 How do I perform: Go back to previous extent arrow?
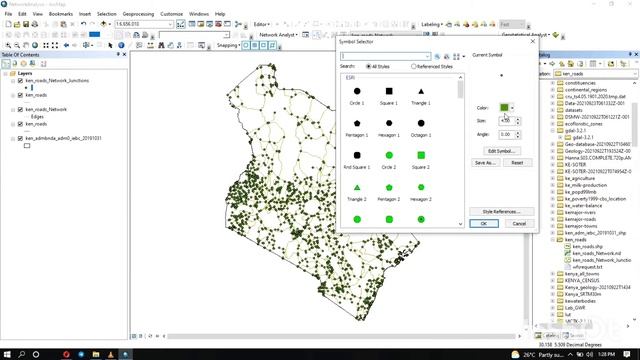pyautogui.click(x=66, y=45)
